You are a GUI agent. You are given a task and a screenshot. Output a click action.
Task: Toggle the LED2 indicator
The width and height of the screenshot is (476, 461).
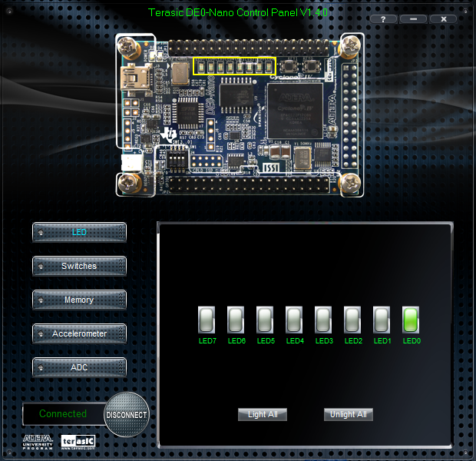pos(353,320)
